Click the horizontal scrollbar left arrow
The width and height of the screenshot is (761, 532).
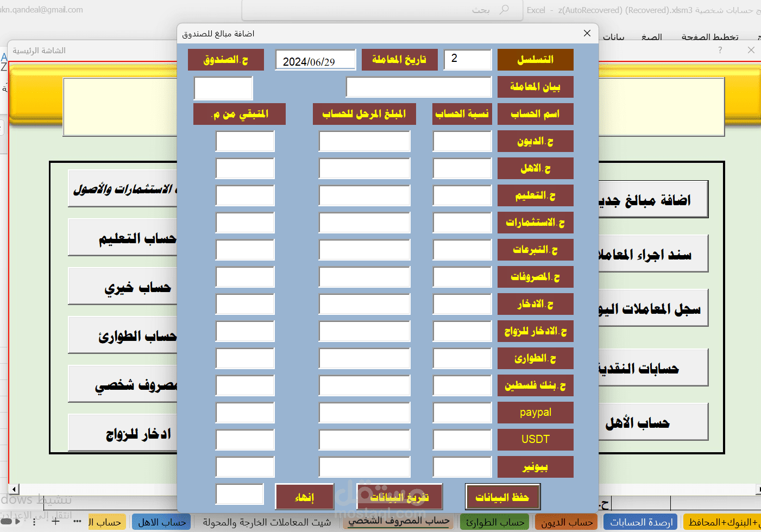(15, 489)
